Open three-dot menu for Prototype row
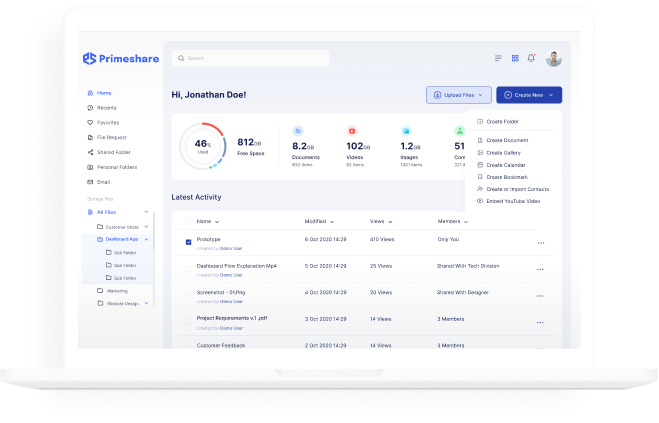Viewport: 659px width, 423px height. coord(541,243)
